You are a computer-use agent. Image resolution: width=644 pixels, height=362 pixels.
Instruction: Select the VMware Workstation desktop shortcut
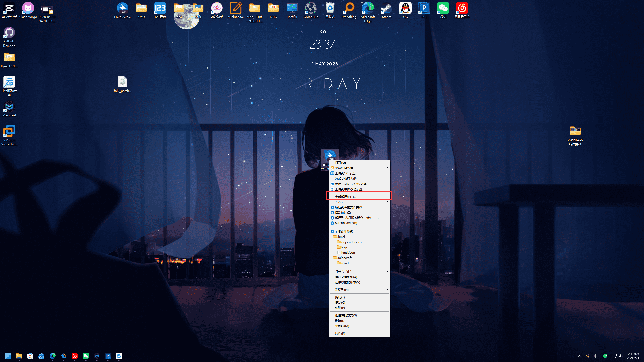[x=9, y=135]
